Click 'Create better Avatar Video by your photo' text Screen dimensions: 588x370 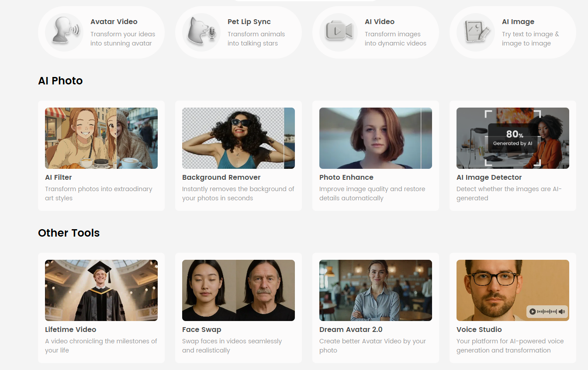tap(373, 346)
